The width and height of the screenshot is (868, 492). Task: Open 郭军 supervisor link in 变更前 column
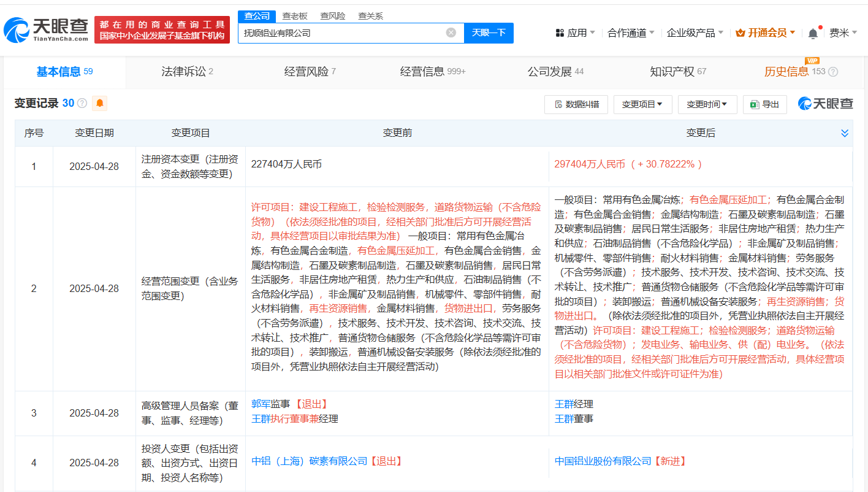point(261,404)
